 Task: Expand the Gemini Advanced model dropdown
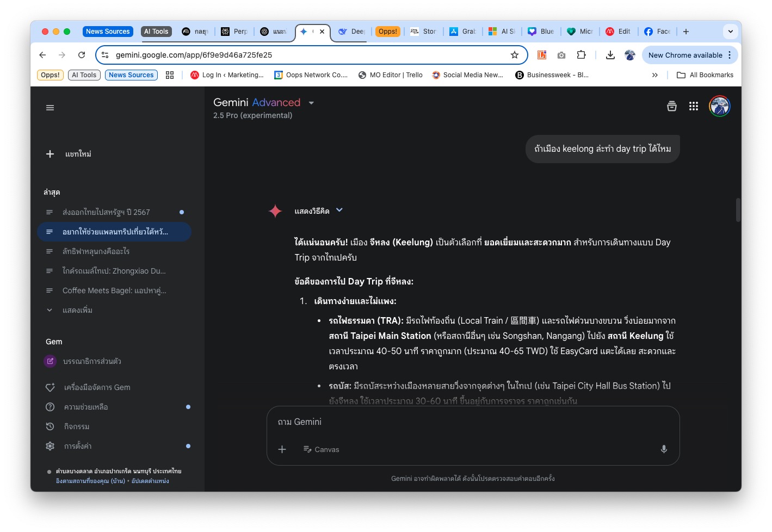pos(311,103)
